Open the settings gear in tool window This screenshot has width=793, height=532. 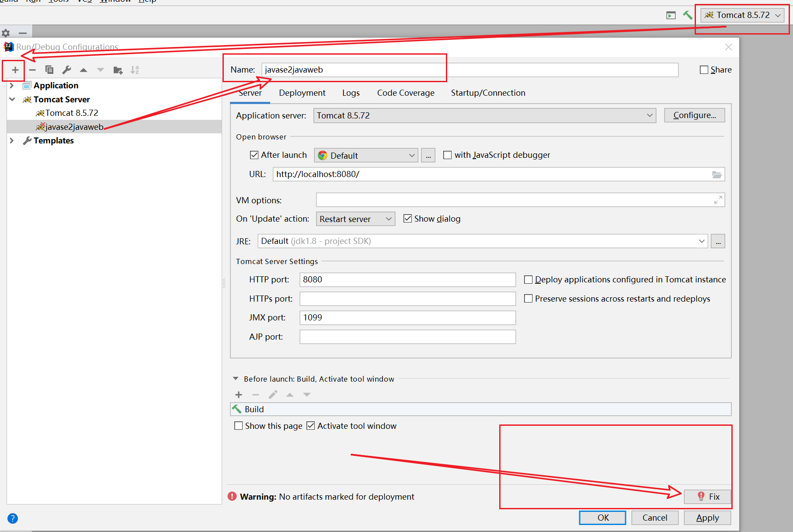[6, 33]
